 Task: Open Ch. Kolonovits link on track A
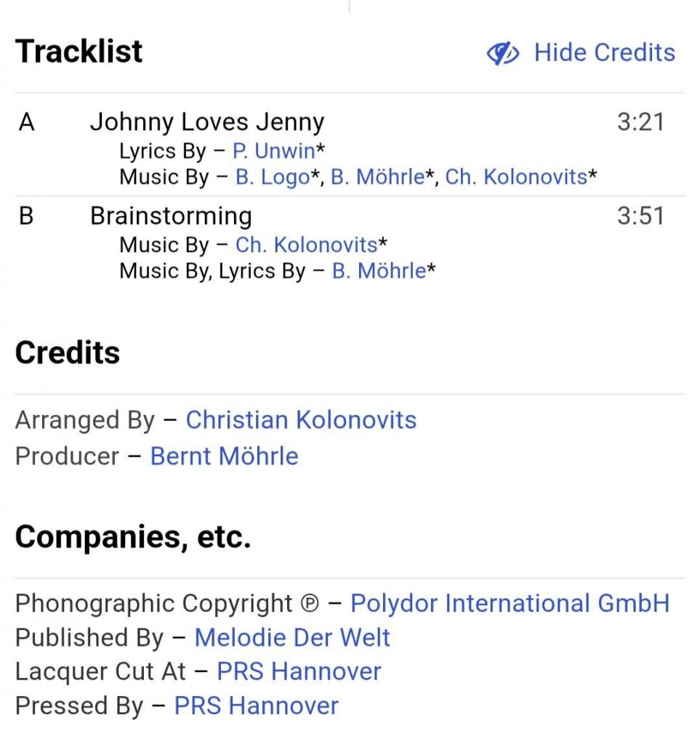pyautogui.click(x=515, y=177)
